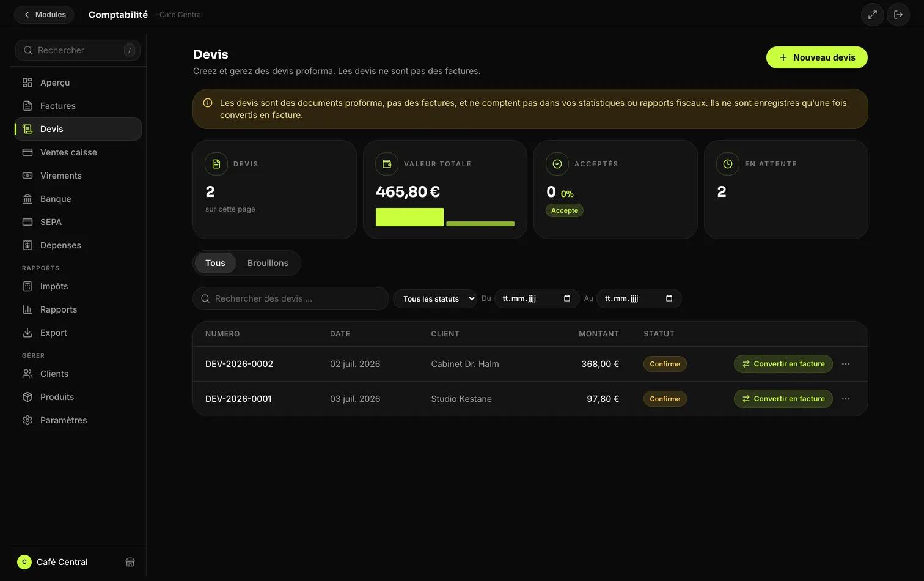Open Produits from the sidebar

[x=78, y=397]
